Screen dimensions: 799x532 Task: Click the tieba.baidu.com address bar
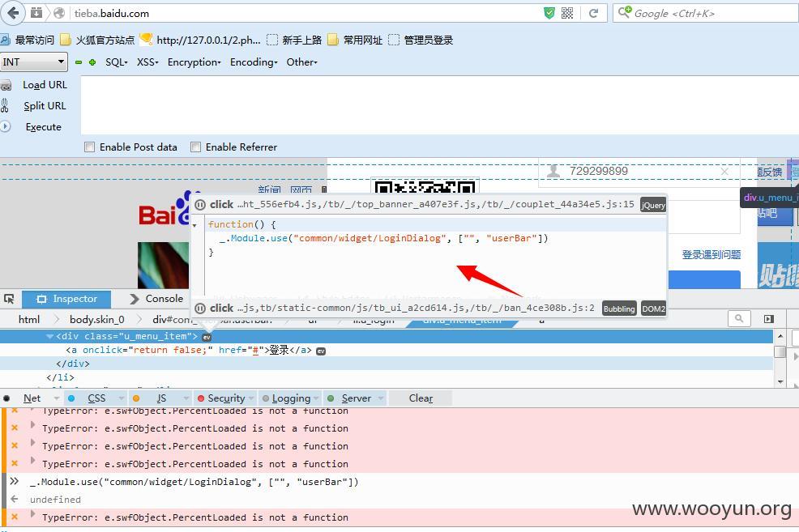point(305,13)
